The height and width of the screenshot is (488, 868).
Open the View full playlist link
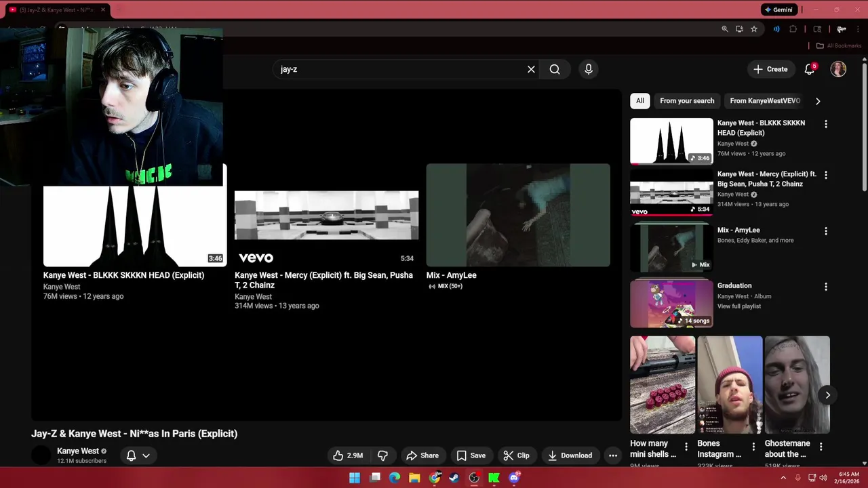click(739, 306)
